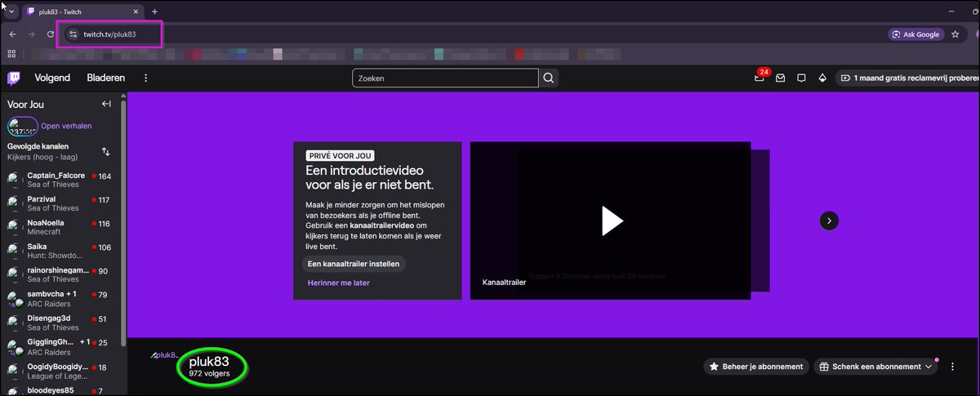Advance carousel with the right arrow
980x396 pixels.
click(829, 220)
